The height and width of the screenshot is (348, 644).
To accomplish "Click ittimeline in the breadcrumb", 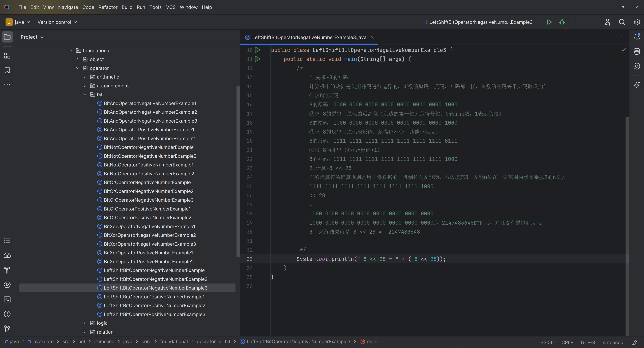I will [x=104, y=341].
